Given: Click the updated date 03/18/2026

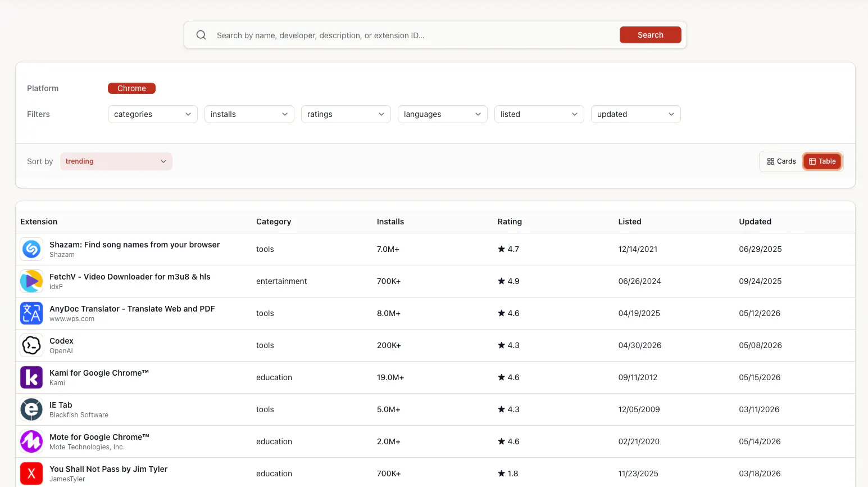Looking at the screenshot, I should (760, 474).
